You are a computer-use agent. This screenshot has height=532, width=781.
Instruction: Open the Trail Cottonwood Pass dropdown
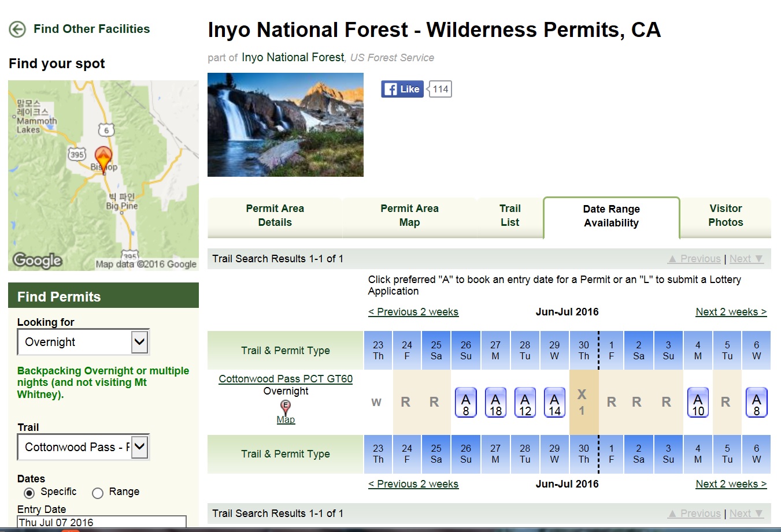[x=83, y=447]
